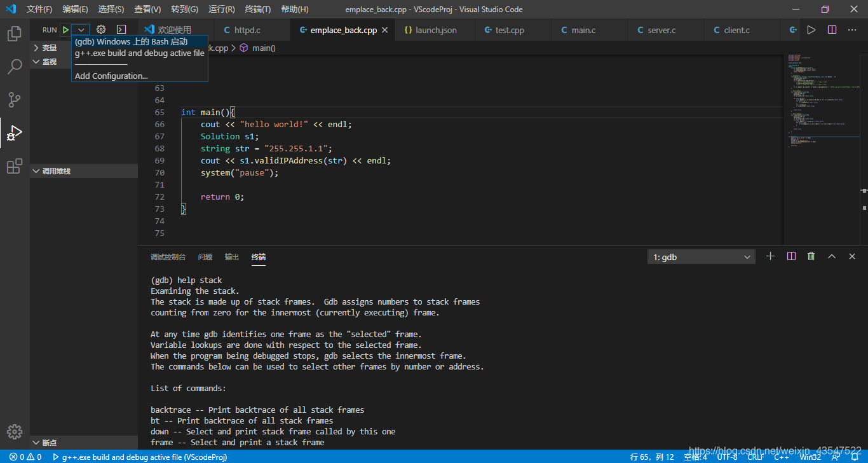Viewport: 868px width, 463px height.
Task: Choose Add Configuration... entry
Action: pyautogui.click(x=140, y=76)
